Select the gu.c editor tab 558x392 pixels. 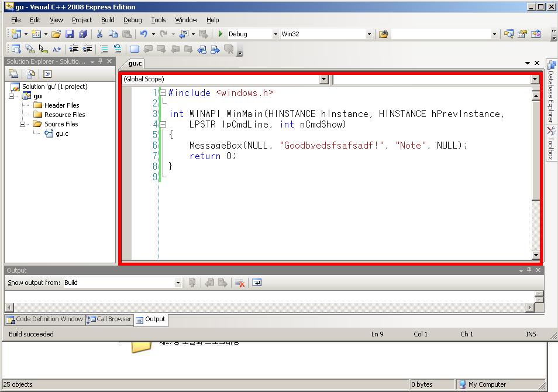(x=135, y=63)
